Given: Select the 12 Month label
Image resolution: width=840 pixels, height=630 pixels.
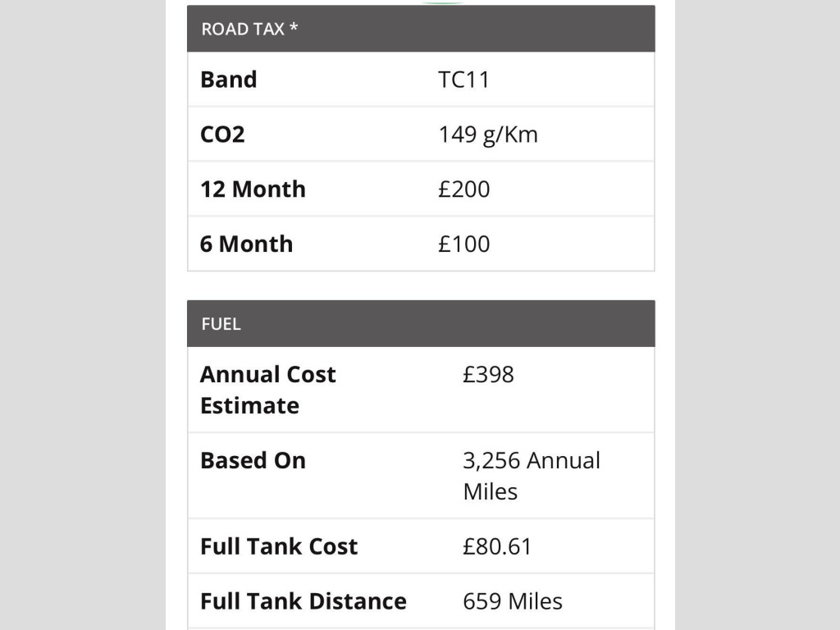Looking at the screenshot, I should tap(253, 189).
